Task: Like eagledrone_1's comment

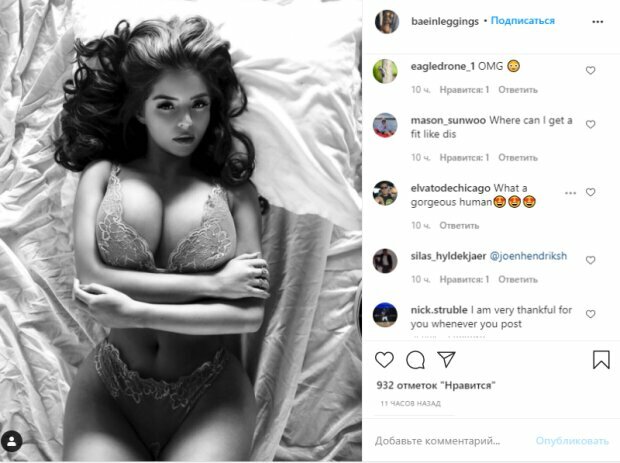Action: pyautogui.click(x=590, y=70)
